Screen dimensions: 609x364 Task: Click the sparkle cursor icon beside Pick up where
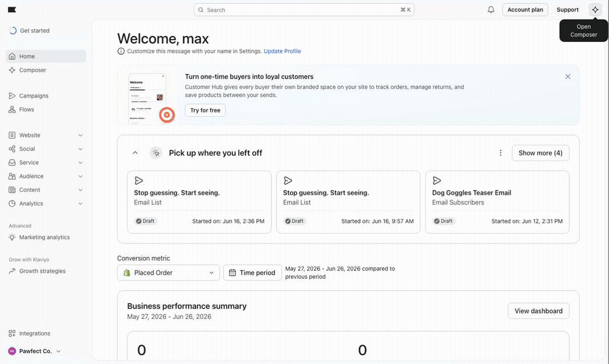point(156,153)
